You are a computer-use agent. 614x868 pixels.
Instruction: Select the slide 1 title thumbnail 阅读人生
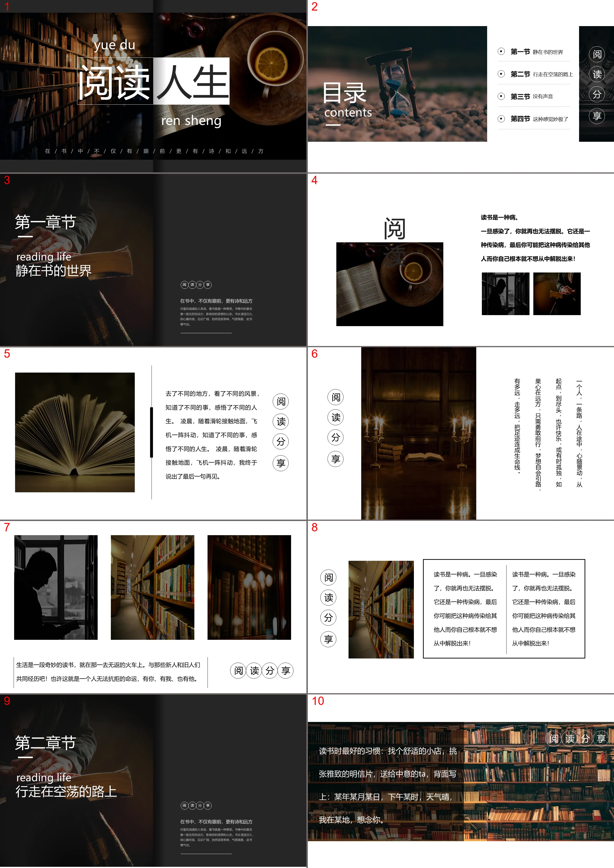point(153,86)
